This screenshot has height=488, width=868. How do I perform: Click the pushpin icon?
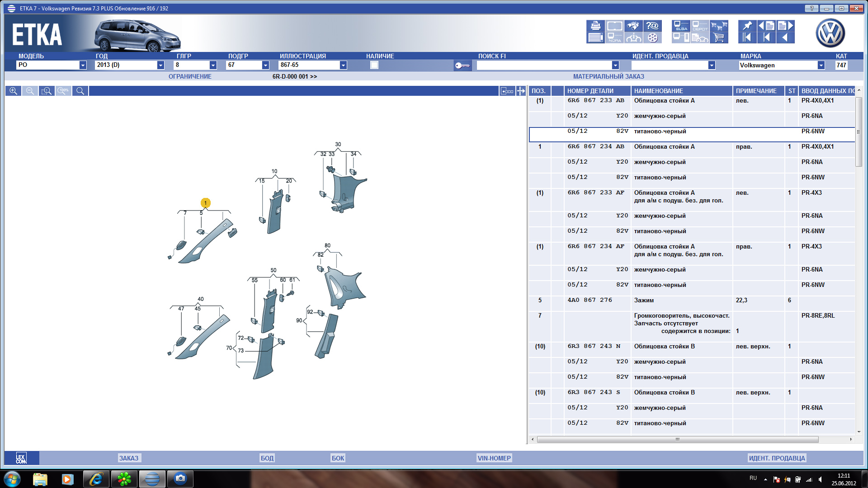(747, 26)
